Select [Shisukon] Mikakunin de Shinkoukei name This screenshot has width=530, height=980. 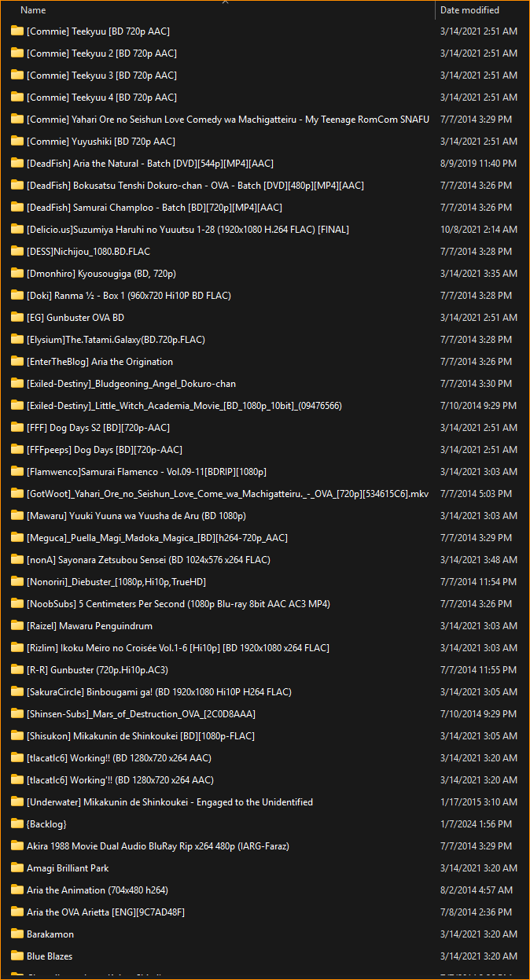click(x=141, y=736)
